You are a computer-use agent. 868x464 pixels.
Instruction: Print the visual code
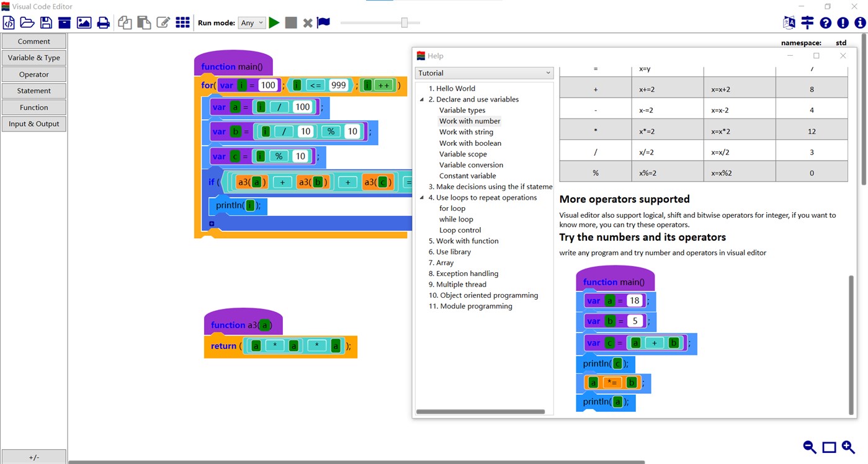(103, 22)
